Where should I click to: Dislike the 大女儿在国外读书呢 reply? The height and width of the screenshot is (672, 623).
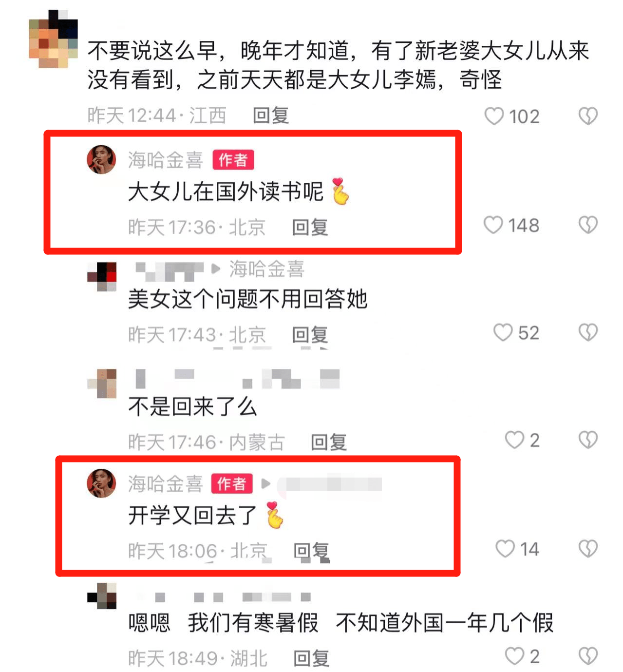[588, 225]
